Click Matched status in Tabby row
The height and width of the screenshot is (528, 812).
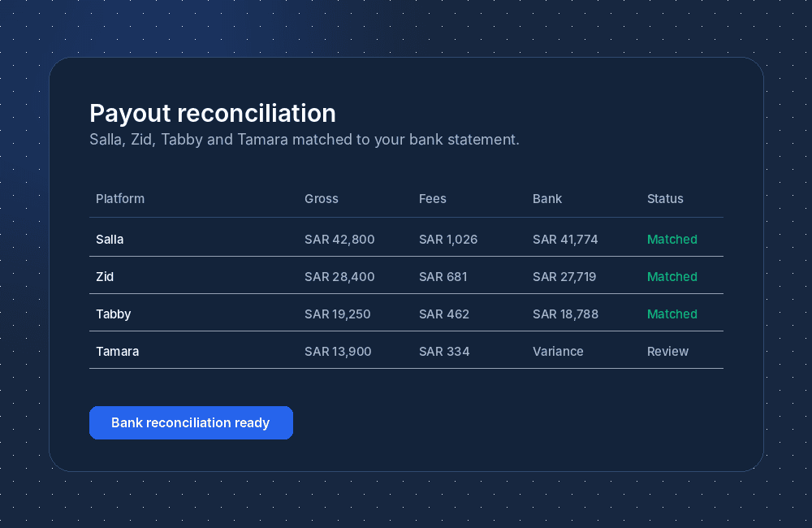point(672,314)
